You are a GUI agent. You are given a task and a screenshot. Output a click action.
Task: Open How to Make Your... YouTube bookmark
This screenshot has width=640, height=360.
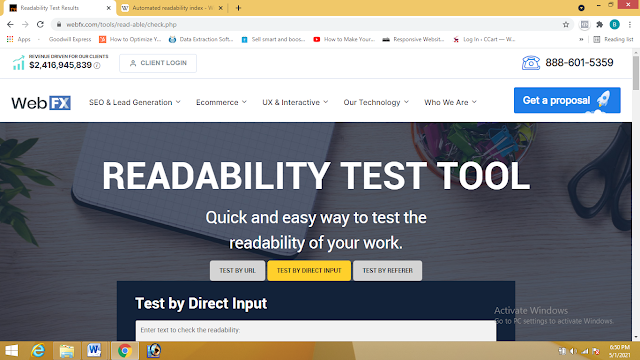point(344,39)
